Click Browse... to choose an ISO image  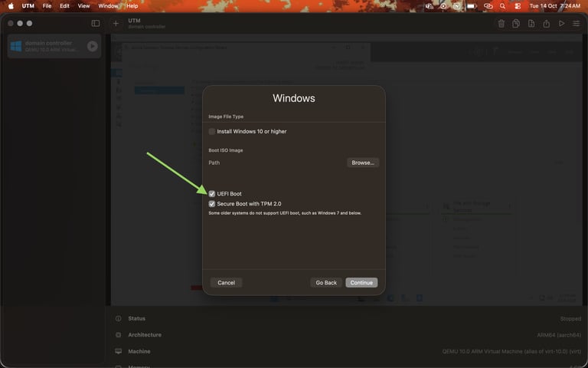click(x=363, y=163)
